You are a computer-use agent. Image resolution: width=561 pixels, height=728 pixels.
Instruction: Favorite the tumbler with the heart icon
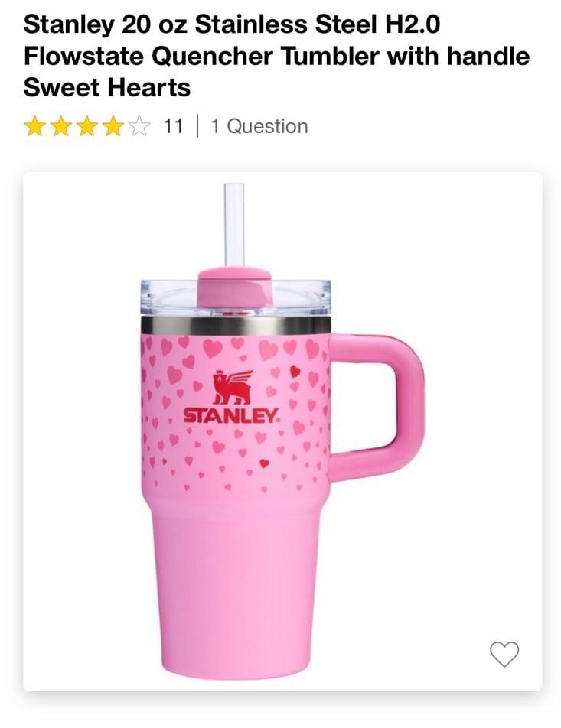click(x=504, y=654)
